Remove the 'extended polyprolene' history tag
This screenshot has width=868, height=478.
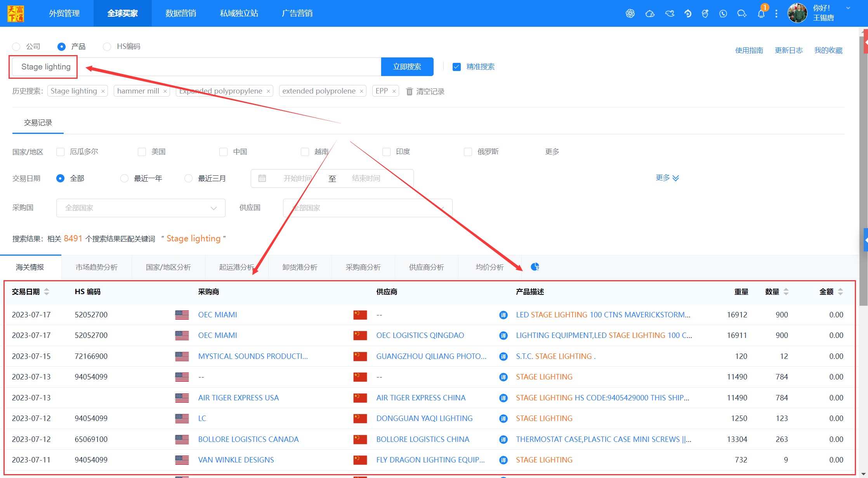click(x=361, y=91)
